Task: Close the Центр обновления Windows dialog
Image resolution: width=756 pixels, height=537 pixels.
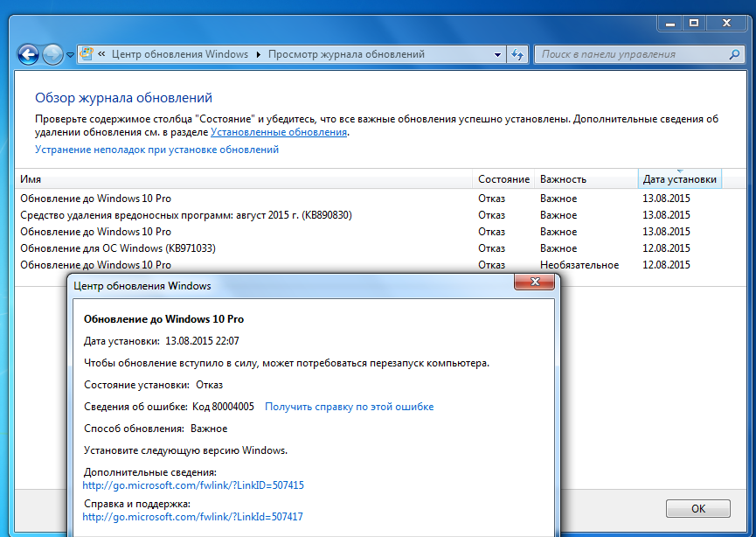Action: pos(534,282)
